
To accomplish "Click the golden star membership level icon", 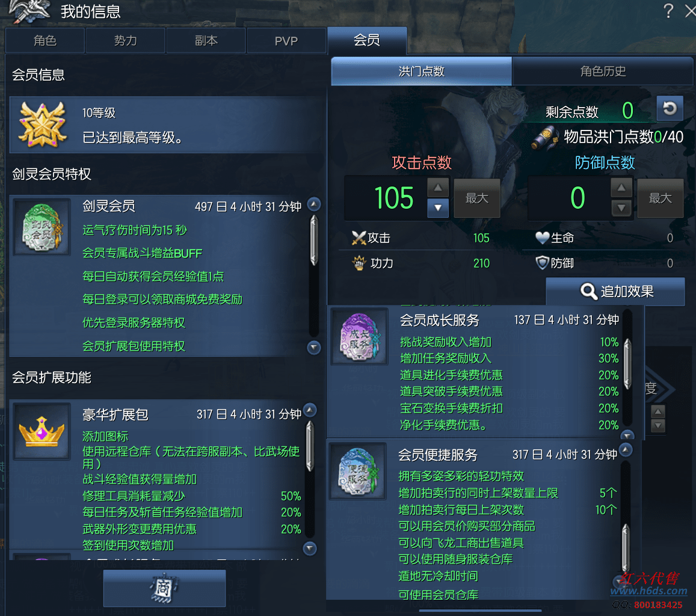I will point(42,125).
